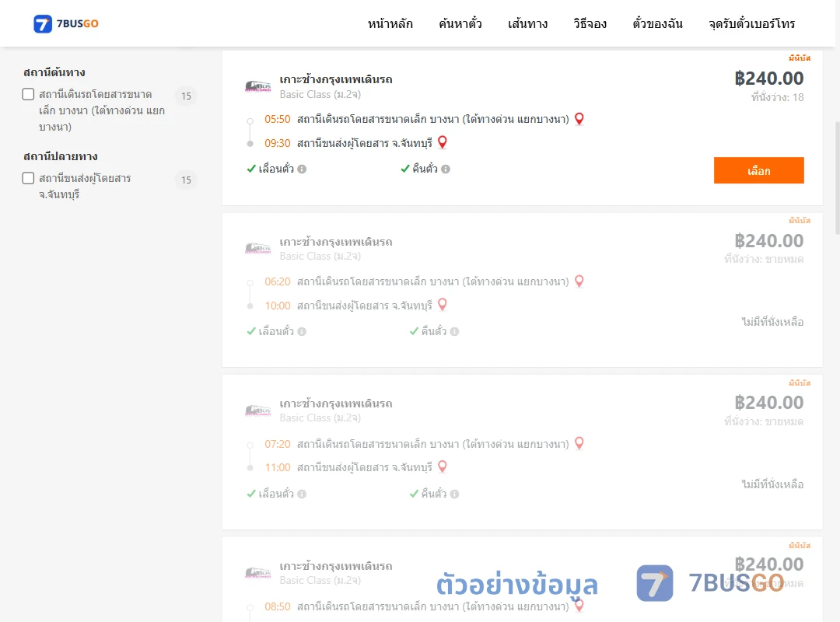This screenshot has height=622, width=840.
Task: Click Basic Class (ม.2จ) on 05:50 trip
Action: coord(320,94)
